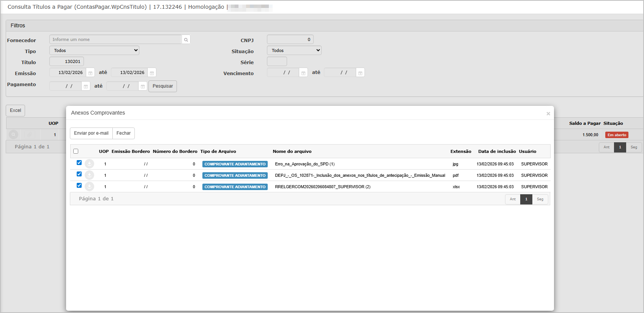Go to Seg page in attachments list
Viewport: 644px width, 313px height.
540,199
